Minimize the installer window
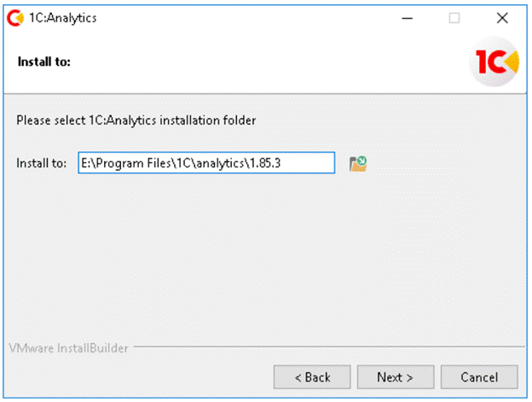Viewport: 532px width, 402px height. 406,18
